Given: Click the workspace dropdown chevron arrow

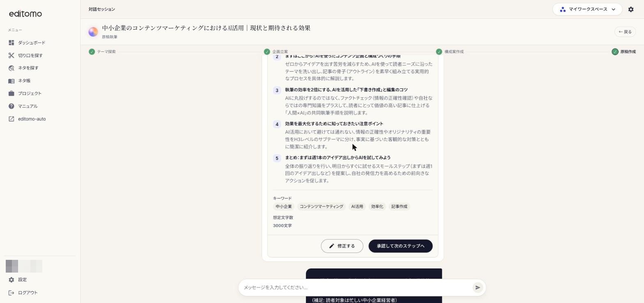Looking at the screenshot, I should click(614, 9).
